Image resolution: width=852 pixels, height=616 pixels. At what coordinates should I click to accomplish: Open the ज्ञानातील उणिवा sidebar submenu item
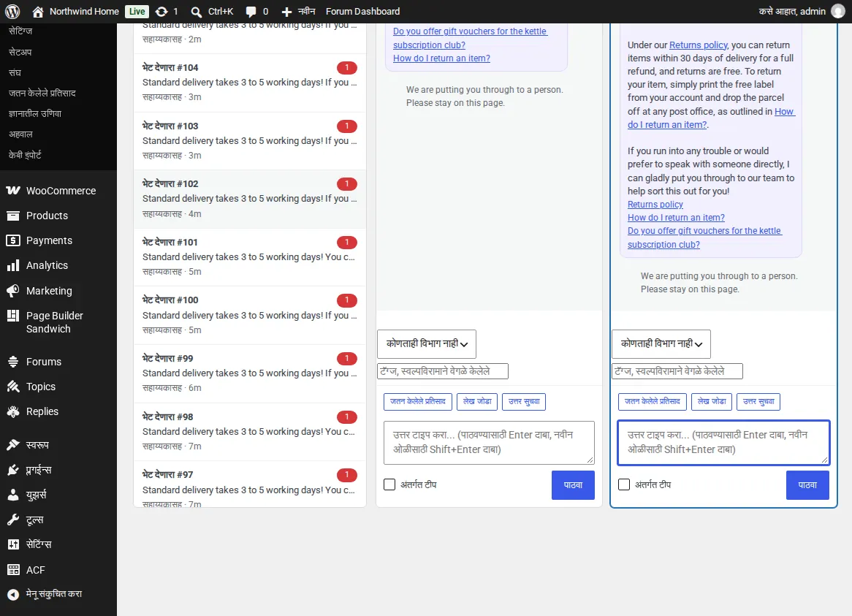tap(35, 113)
